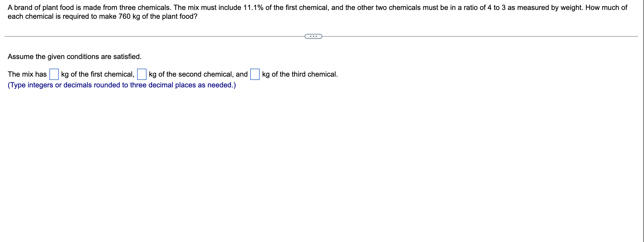Click the phrase 'Assume the given conditions are satisfied'
Image resolution: width=644 pixels, height=242 pixels.
tap(74, 57)
